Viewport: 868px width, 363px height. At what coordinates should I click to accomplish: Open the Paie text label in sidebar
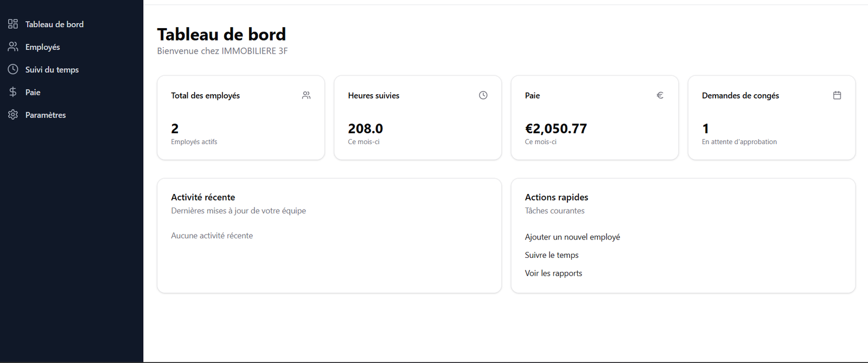(33, 93)
